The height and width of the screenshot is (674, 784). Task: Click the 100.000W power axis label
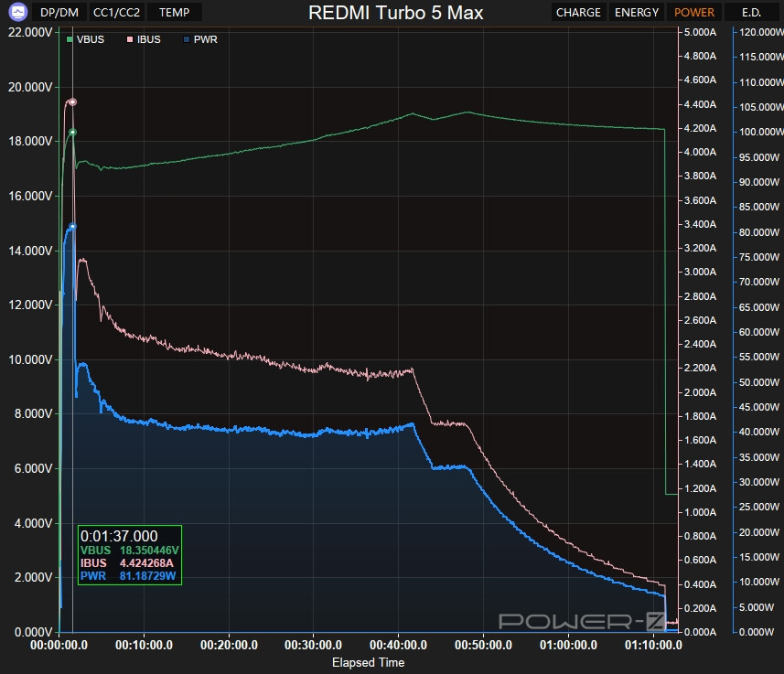click(x=761, y=132)
